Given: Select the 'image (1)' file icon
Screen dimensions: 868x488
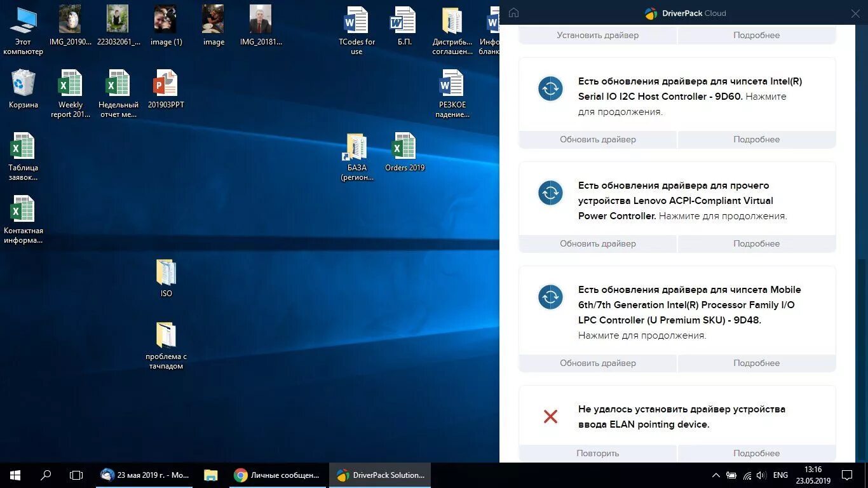Looking at the screenshot, I should pyautogui.click(x=166, y=27).
